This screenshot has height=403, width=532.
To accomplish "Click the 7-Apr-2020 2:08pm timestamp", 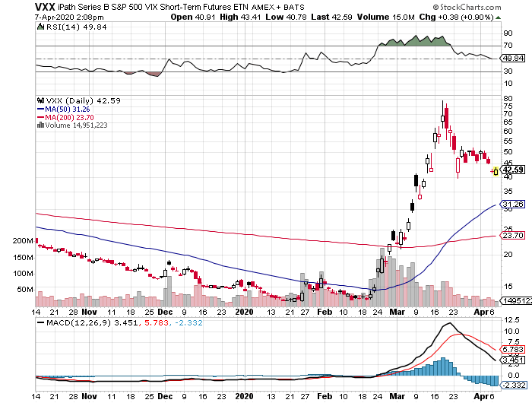I will coord(69,17).
